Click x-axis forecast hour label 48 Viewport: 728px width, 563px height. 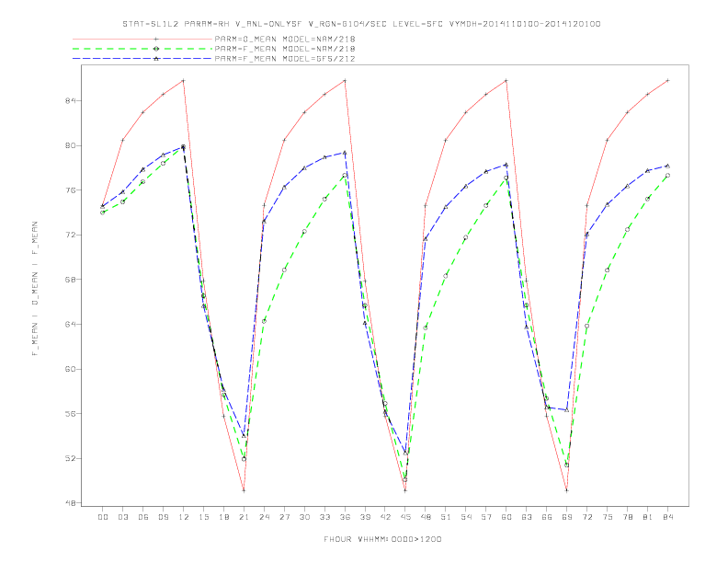coord(426,517)
